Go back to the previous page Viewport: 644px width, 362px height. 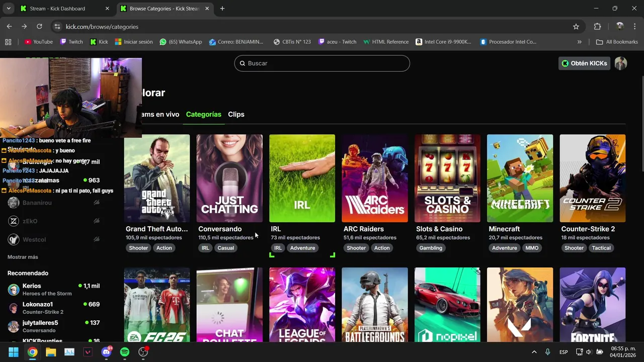click(x=9, y=27)
